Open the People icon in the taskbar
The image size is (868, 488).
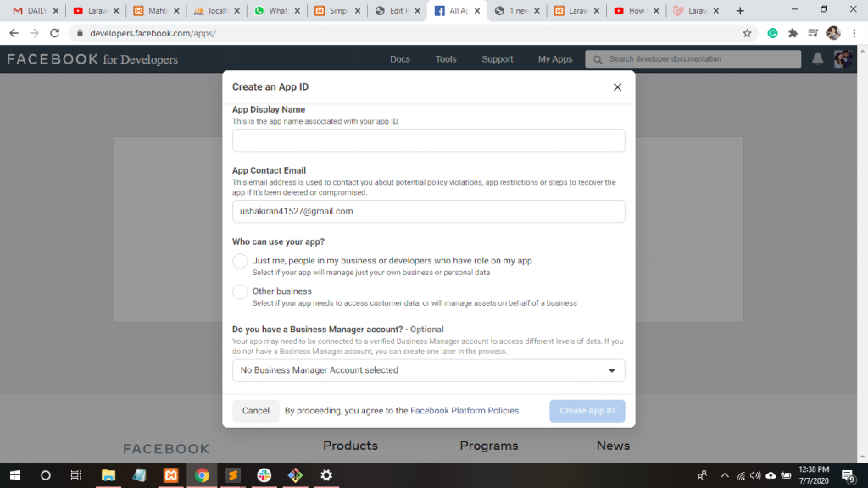pos(702,476)
